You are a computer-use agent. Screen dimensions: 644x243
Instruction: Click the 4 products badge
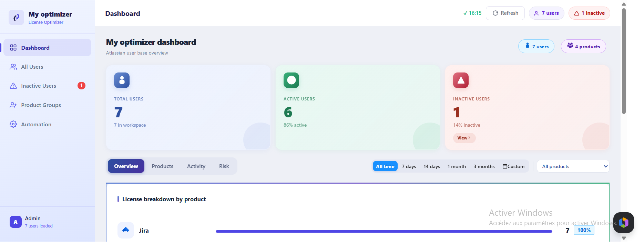click(x=583, y=46)
